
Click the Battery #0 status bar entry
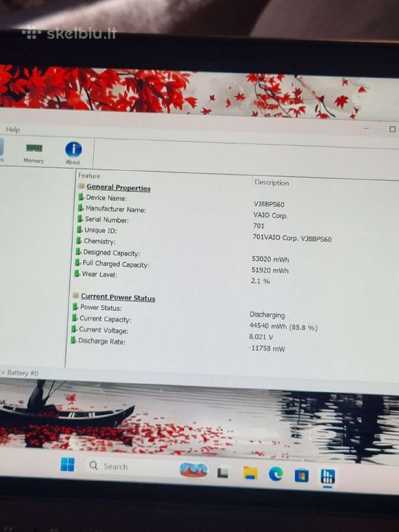[22, 373]
